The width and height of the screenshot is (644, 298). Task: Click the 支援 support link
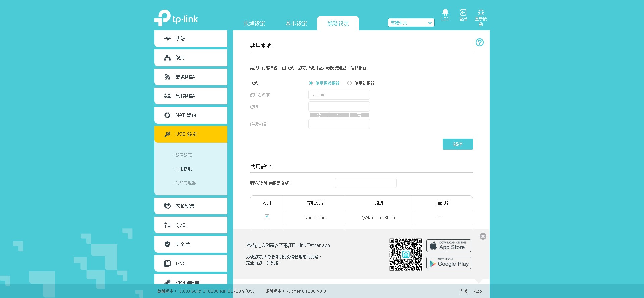(x=463, y=291)
